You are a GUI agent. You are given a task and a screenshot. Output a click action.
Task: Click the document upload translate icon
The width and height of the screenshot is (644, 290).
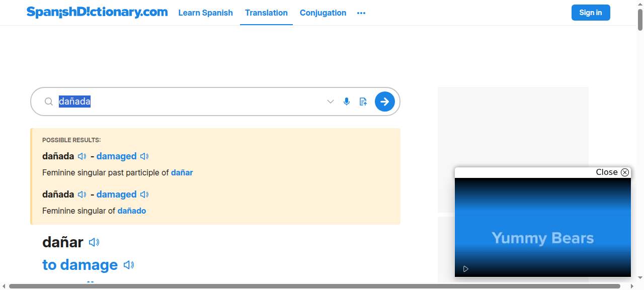pos(363,102)
